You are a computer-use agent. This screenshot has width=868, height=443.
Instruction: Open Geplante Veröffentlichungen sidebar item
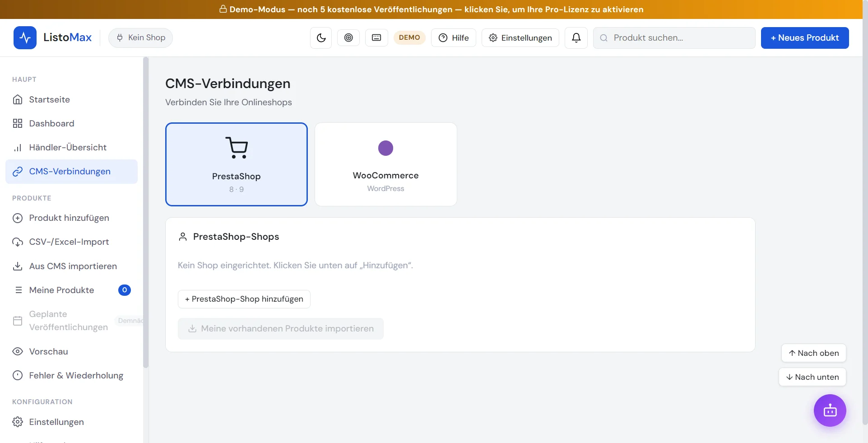click(71, 321)
